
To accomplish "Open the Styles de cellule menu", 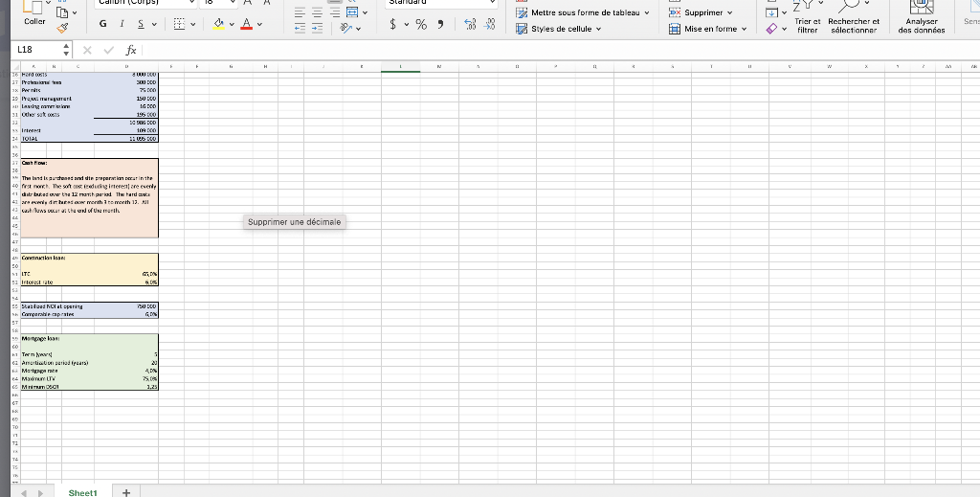I will 559,29.
